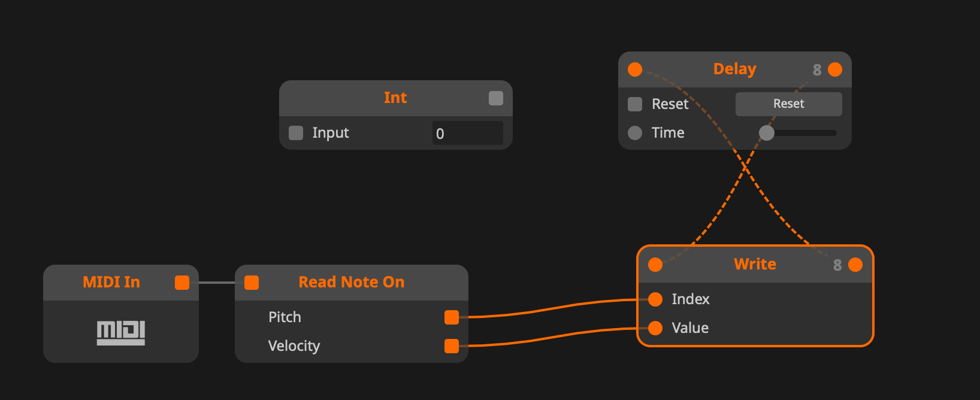
Task: Click the Int node's Input port square
Action: click(x=296, y=133)
